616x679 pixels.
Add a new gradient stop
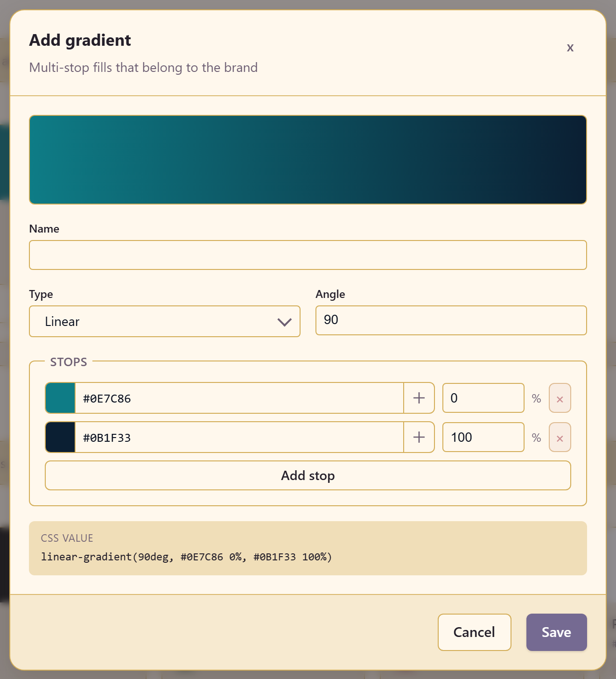click(308, 475)
